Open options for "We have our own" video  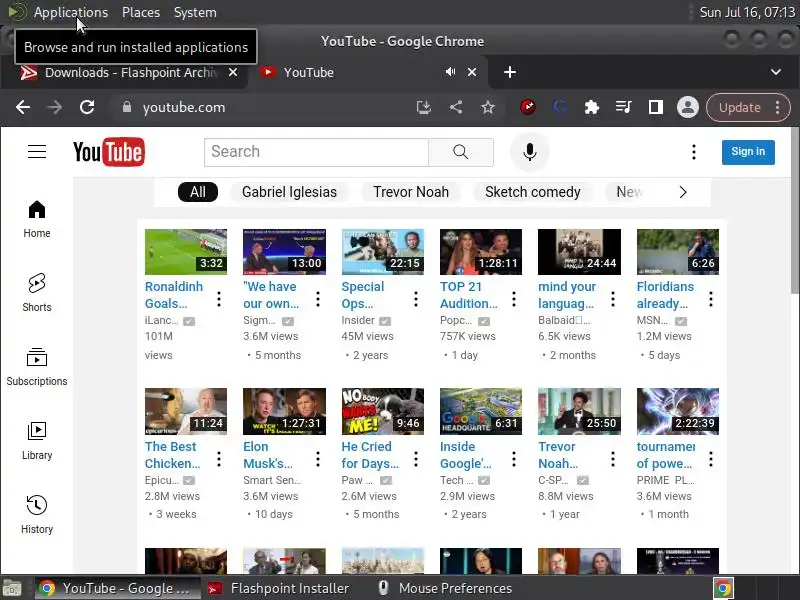(x=317, y=299)
